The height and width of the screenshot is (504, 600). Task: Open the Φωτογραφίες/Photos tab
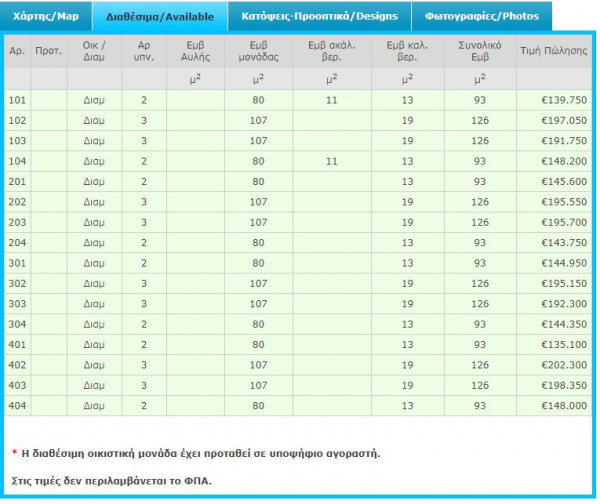(482, 16)
